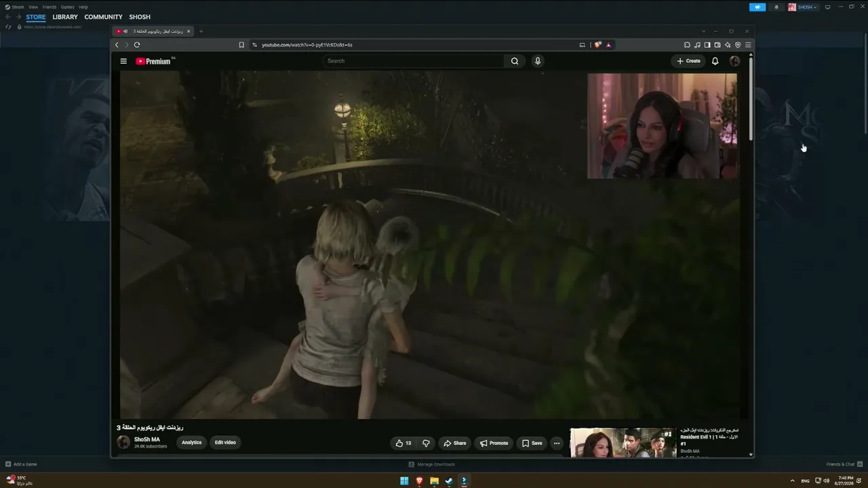Open the browser playlist music-note icon
This screenshot has height=488, width=868.
(697, 45)
